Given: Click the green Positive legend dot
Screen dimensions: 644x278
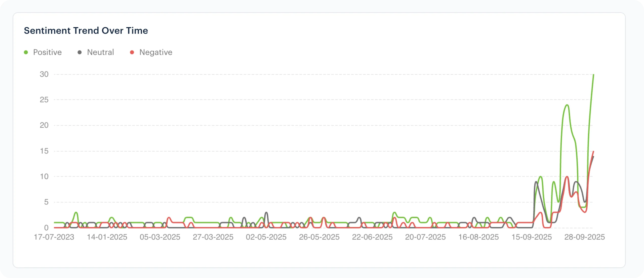Looking at the screenshot, I should [x=26, y=52].
